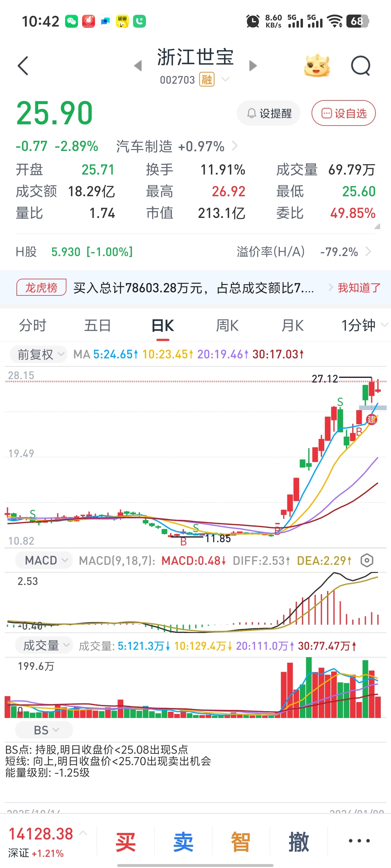Open the 龙虎榜 tag
Image resolution: width=391 pixels, height=868 pixels.
coord(41,287)
